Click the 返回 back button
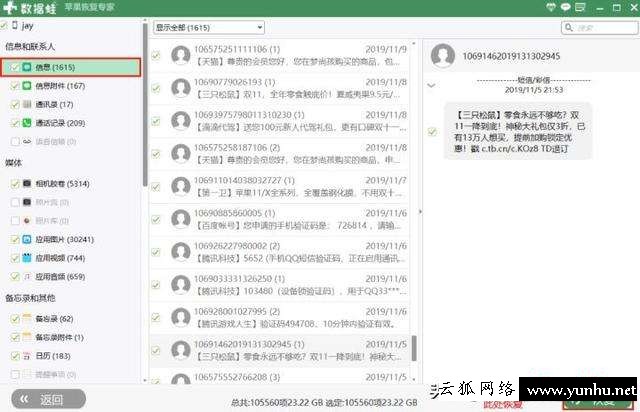This screenshot has height=412, width=640. (49, 399)
